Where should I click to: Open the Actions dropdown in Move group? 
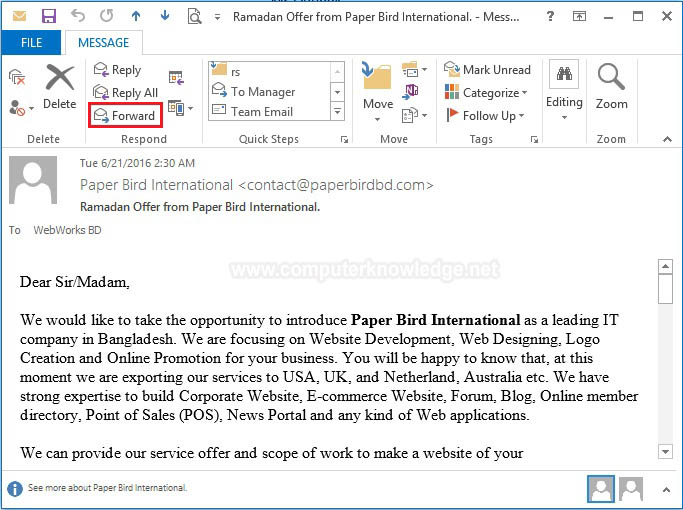414,115
